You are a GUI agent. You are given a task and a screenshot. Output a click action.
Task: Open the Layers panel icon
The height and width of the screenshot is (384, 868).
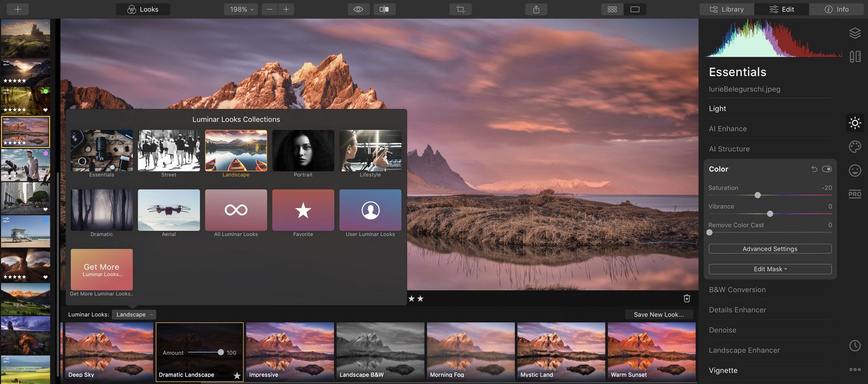coord(855,32)
